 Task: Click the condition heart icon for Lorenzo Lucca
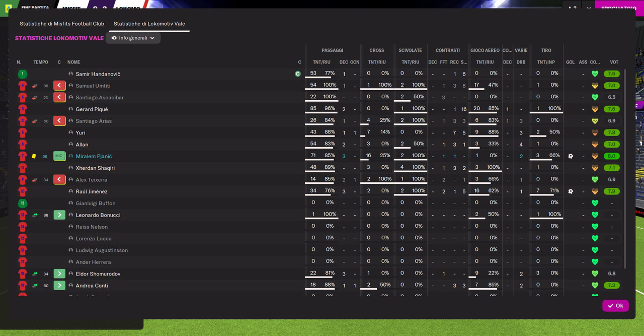tap(595, 239)
